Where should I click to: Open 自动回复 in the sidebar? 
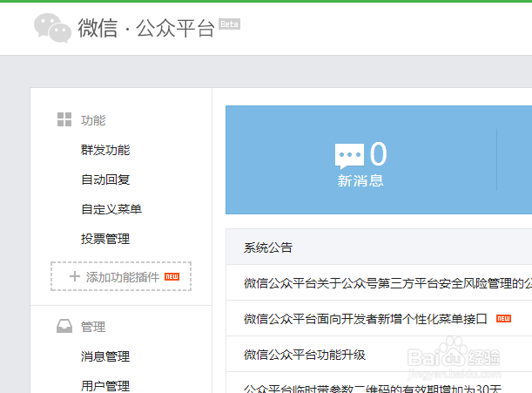[x=105, y=180]
